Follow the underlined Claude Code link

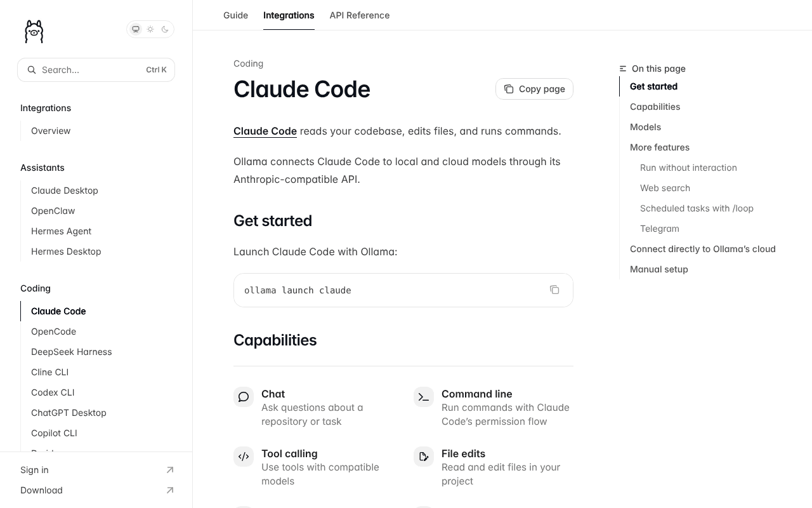[265, 131]
